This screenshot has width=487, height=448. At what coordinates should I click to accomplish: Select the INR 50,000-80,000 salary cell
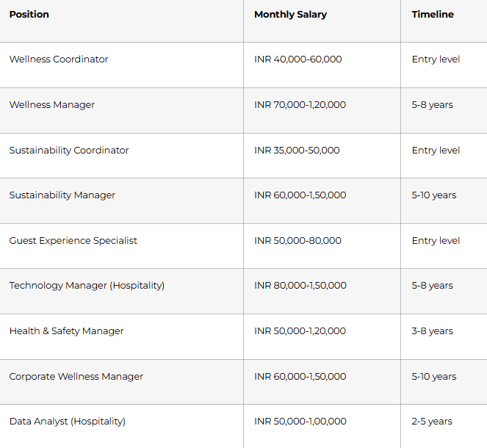point(297,241)
